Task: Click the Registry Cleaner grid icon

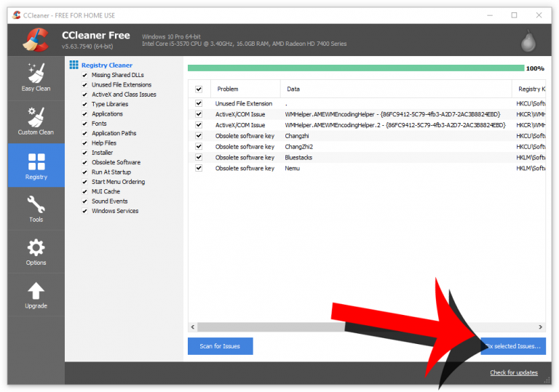Action: 74,65
